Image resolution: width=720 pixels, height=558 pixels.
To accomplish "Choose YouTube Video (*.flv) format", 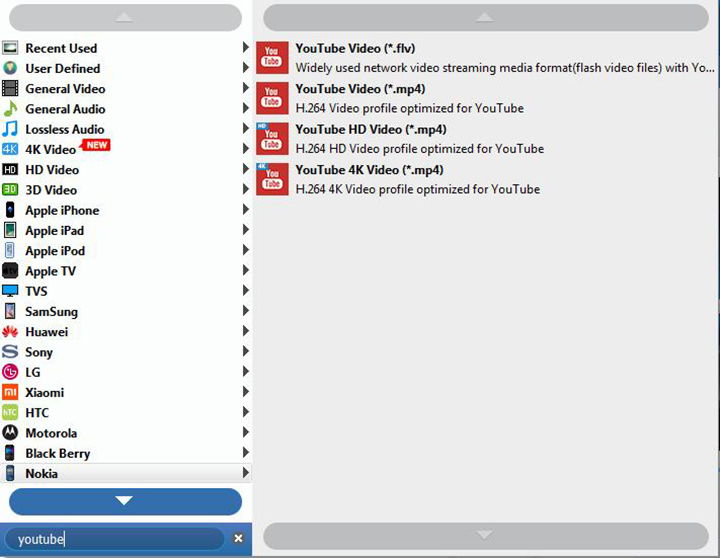I will (x=355, y=48).
